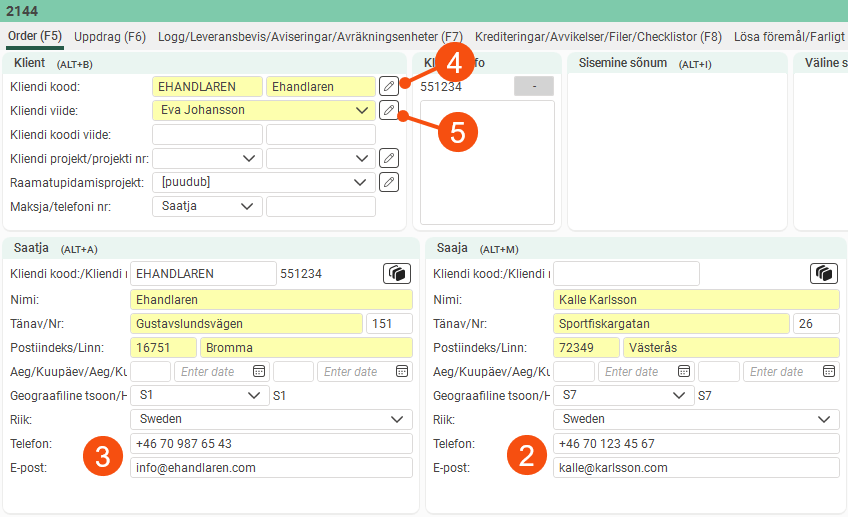Click the Saatja Telefon field
Image resolution: width=848 pixels, height=517 pixels.
click(271, 444)
